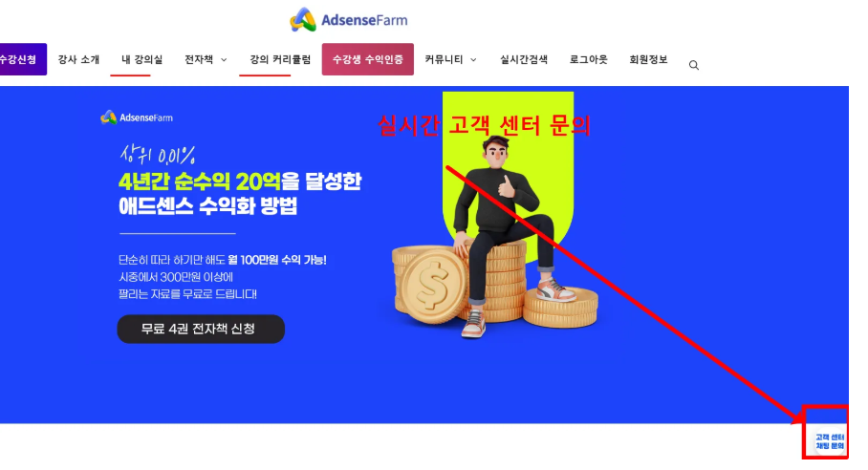Click the 수강생 수익인증 button

(368, 59)
